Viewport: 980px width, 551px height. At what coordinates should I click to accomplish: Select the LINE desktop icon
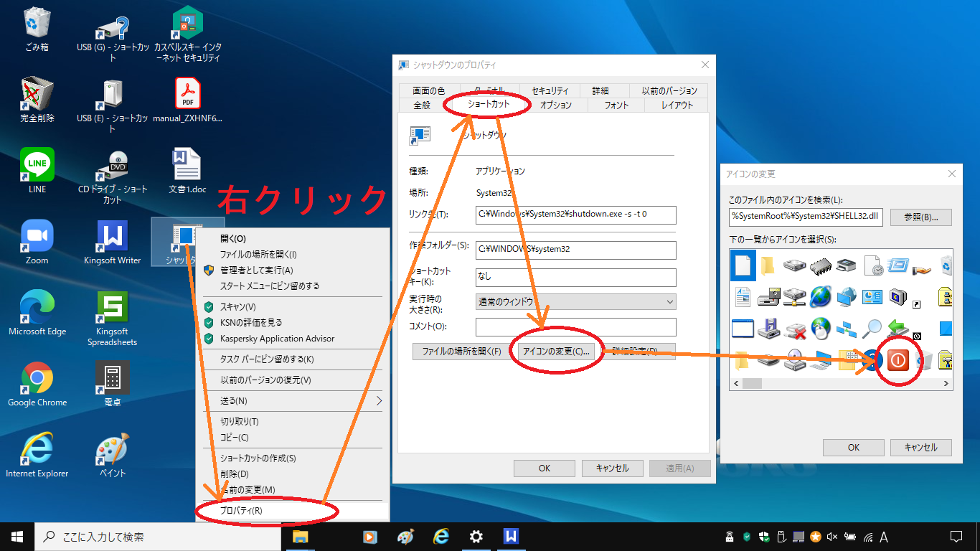(x=37, y=171)
